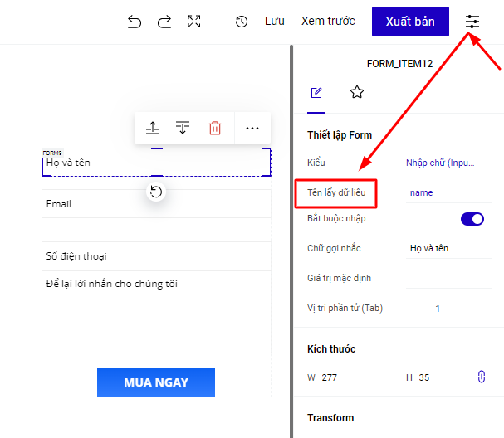Click the redo arrow icon
Viewport: 504px width, 438px height.
click(x=164, y=22)
